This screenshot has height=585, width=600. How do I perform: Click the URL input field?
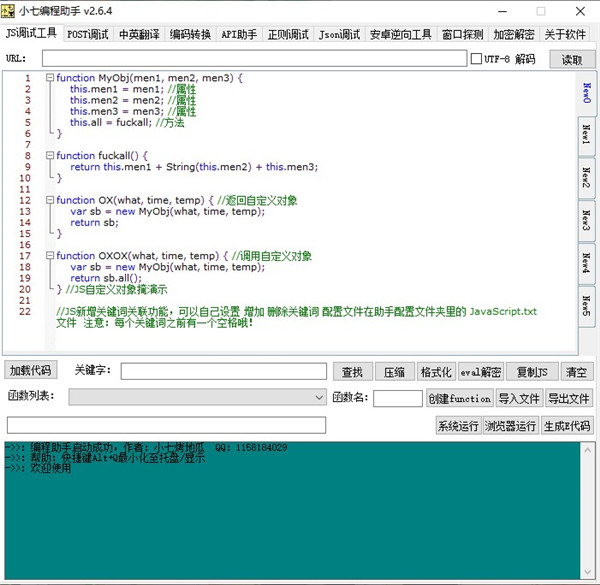click(x=254, y=59)
